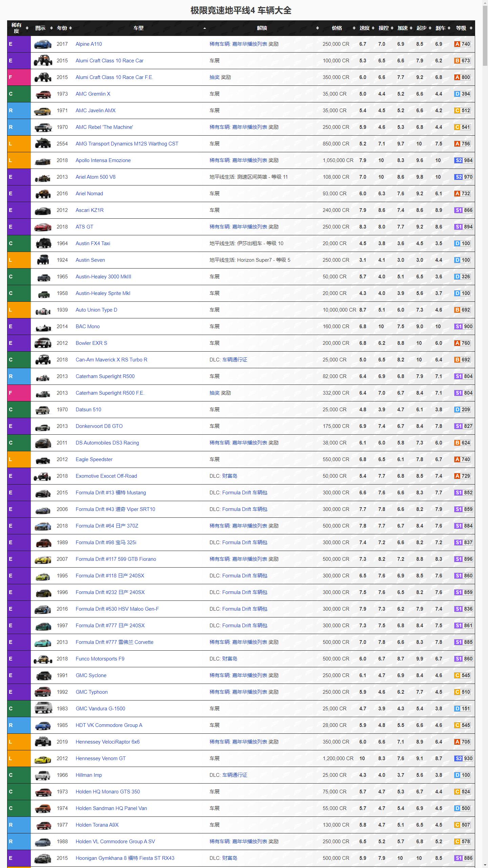488x868 pixels.
Task: Click 财富岛 link in Exomotive Exocet row
Action: (x=229, y=476)
